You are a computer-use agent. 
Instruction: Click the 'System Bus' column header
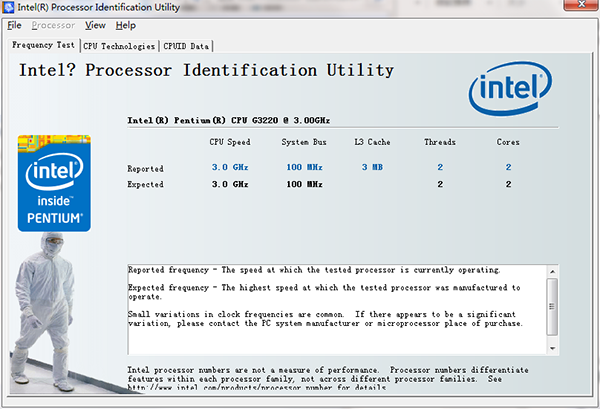click(304, 142)
